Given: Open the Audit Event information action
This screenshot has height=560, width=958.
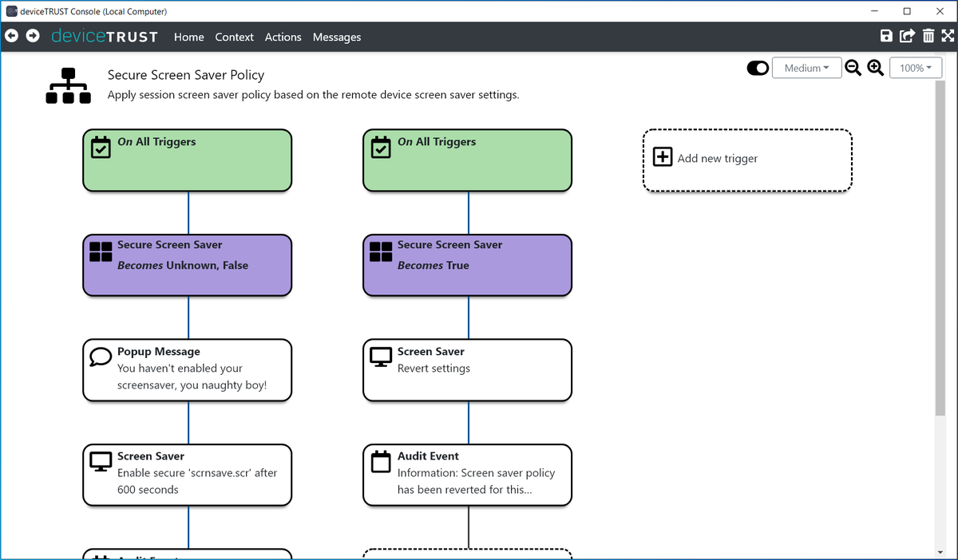Looking at the screenshot, I should [468, 475].
